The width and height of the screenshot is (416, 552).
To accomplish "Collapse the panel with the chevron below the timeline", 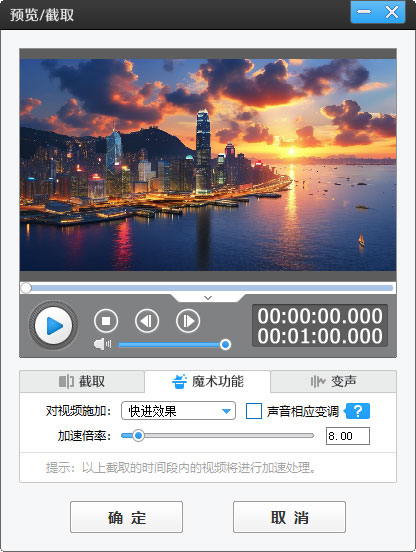I will point(208,298).
